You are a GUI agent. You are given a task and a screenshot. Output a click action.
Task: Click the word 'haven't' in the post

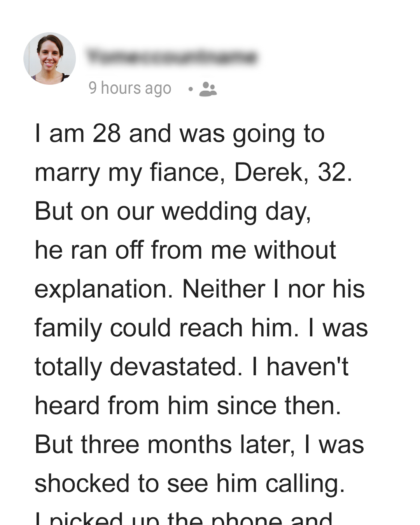tap(307, 367)
